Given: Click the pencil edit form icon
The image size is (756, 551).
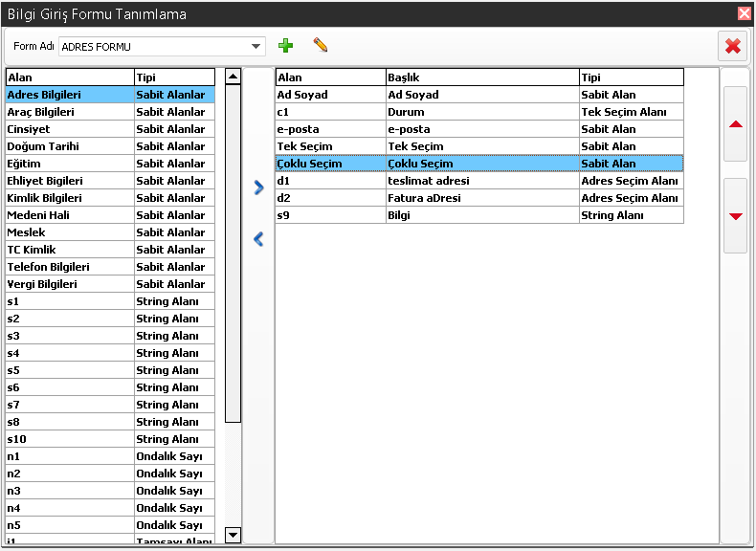Looking at the screenshot, I should [x=321, y=45].
